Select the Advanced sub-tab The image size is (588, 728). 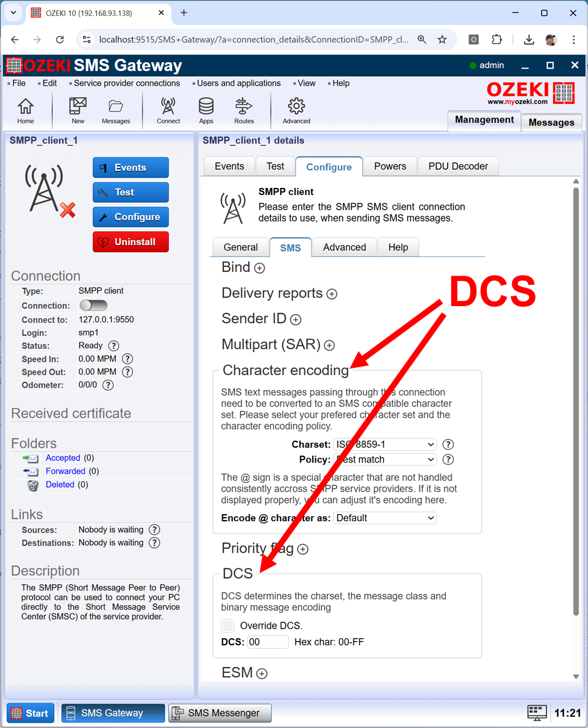[345, 247]
